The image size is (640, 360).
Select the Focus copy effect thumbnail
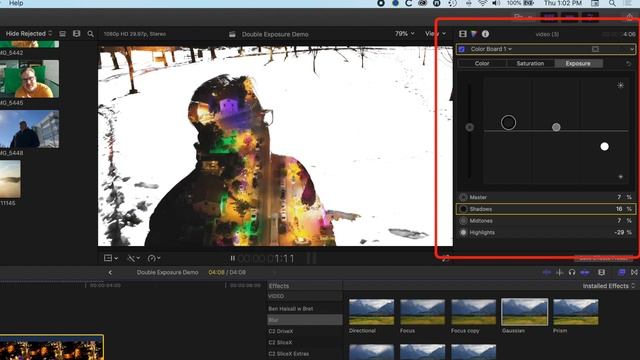tap(473, 312)
